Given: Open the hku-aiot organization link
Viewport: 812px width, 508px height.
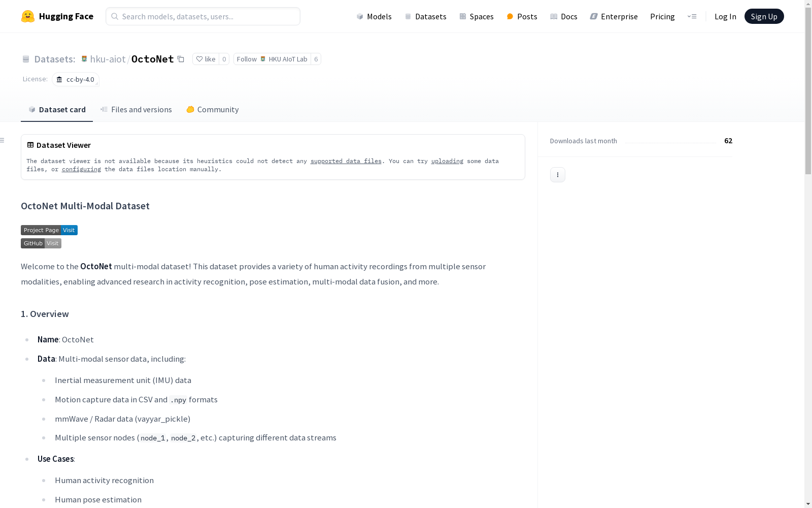Looking at the screenshot, I should [x=108, y=59].
